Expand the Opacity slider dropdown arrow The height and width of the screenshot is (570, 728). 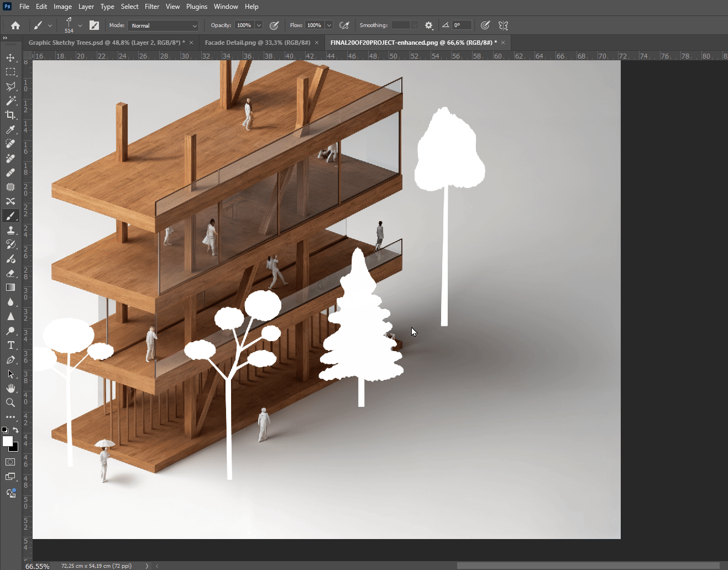[259, 25]
